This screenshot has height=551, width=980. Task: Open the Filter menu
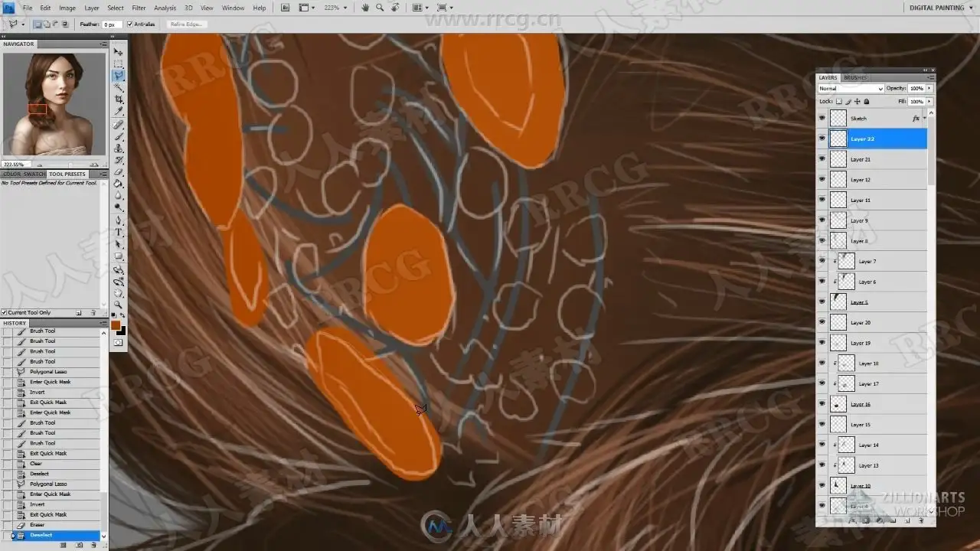coord(139,8)
